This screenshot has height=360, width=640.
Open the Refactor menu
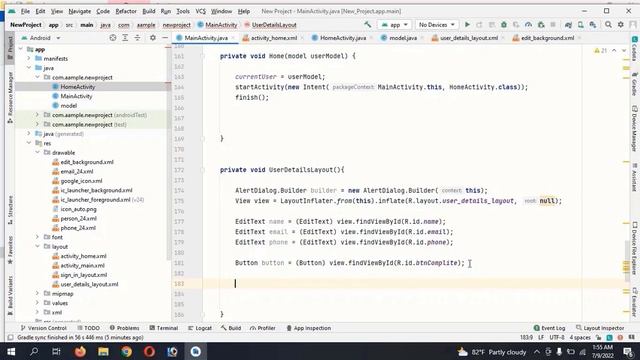[126, 11]
